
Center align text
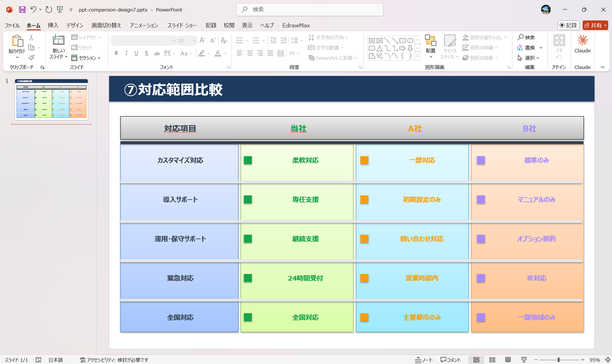click(x=250, y=53)
